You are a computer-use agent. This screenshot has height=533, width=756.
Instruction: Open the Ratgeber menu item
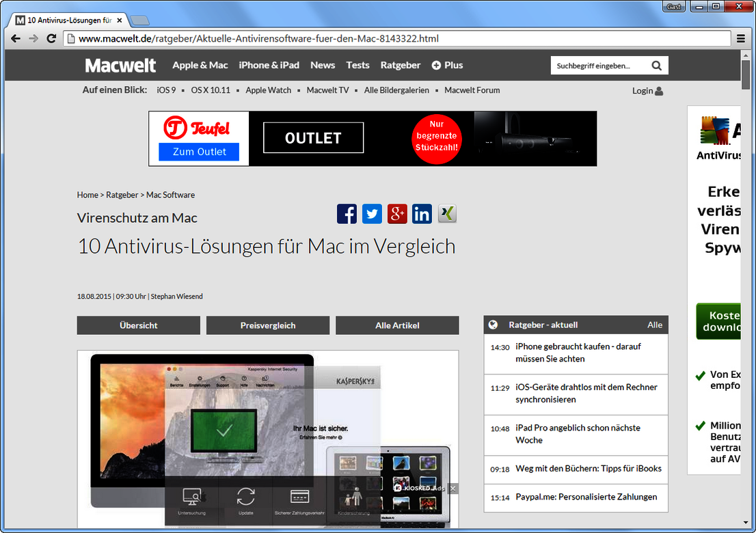pos(400,65)
